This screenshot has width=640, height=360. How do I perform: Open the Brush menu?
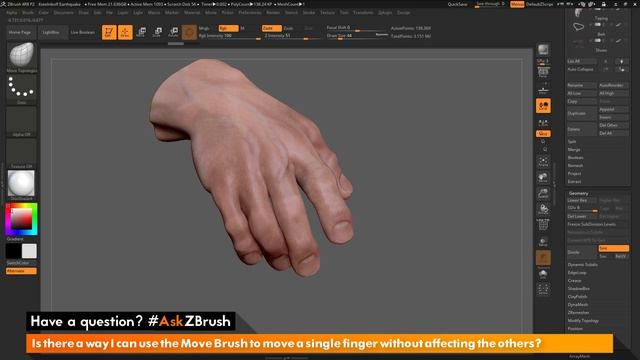pos(28,13)
